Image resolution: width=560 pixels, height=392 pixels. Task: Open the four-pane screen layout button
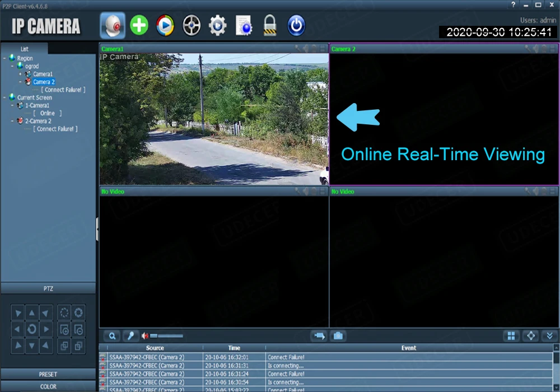(x=511, y=336)
